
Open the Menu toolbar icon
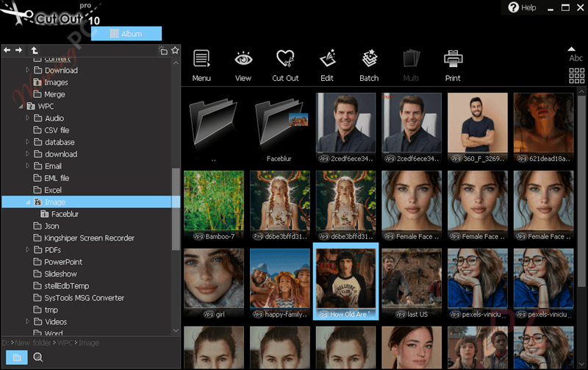(x=201, y=65)
